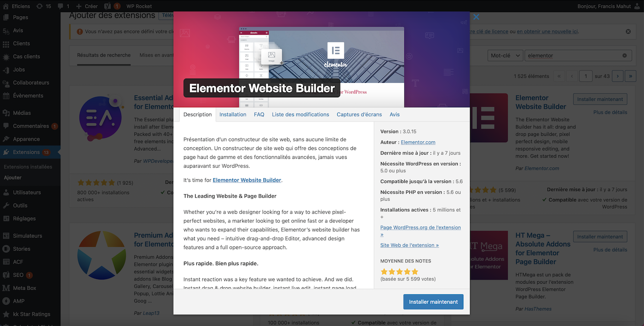Open Plus de détails for Elementor card
The image size is (644, 326).
point(610,112)
